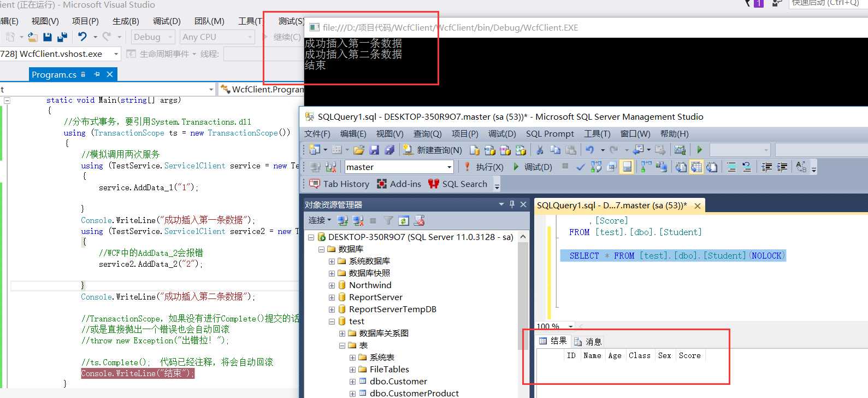The width and height of the screenshot is (868, 398).
Task: Open the Any CPU platform dropdown
Action: point(217,37)
